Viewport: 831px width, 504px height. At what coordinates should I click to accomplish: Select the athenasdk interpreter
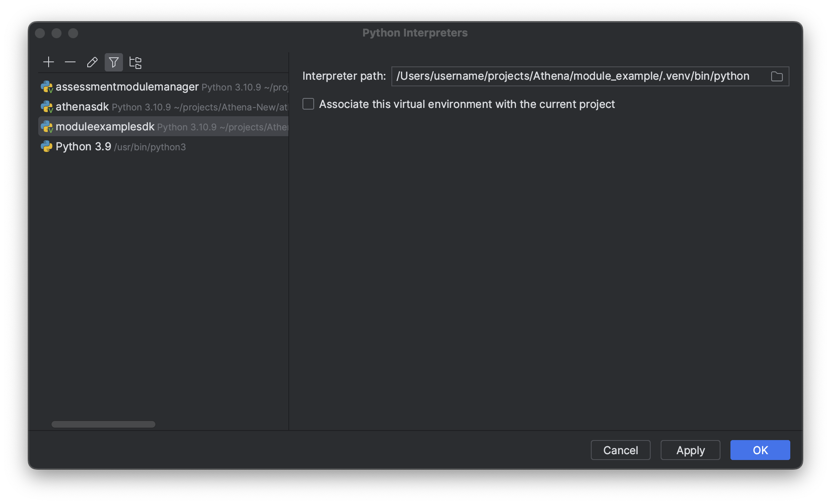[x=82, y=107]
